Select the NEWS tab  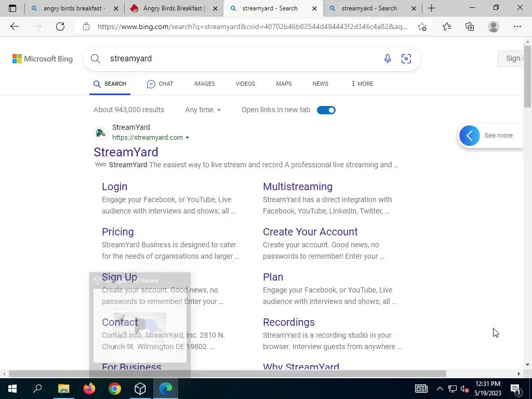(x=320, y=84)
